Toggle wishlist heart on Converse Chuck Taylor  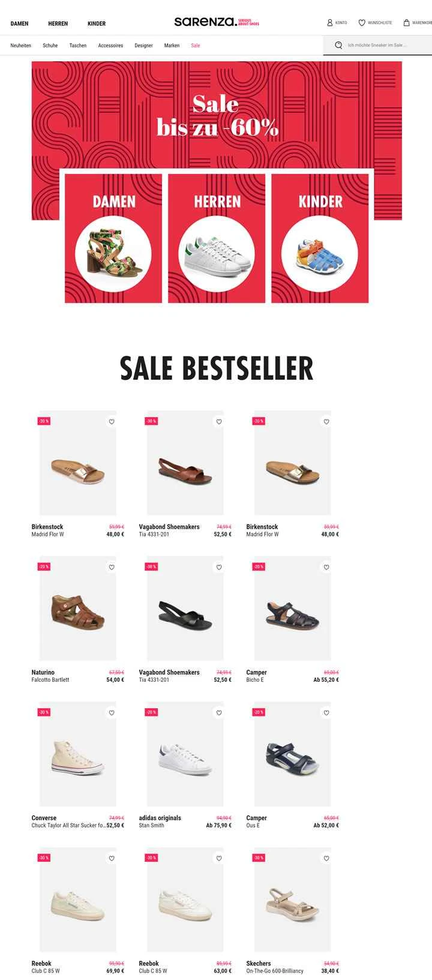[112, 713]
